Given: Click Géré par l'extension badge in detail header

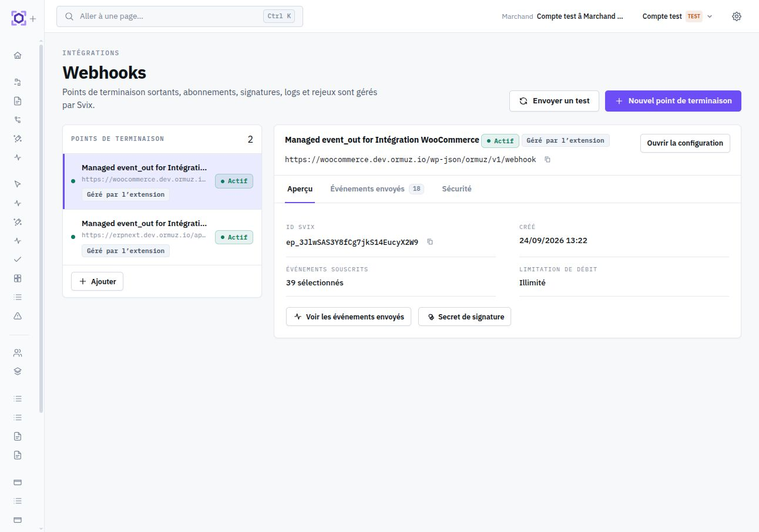Looking at the screenshot, I should click(x=565, y=140).
